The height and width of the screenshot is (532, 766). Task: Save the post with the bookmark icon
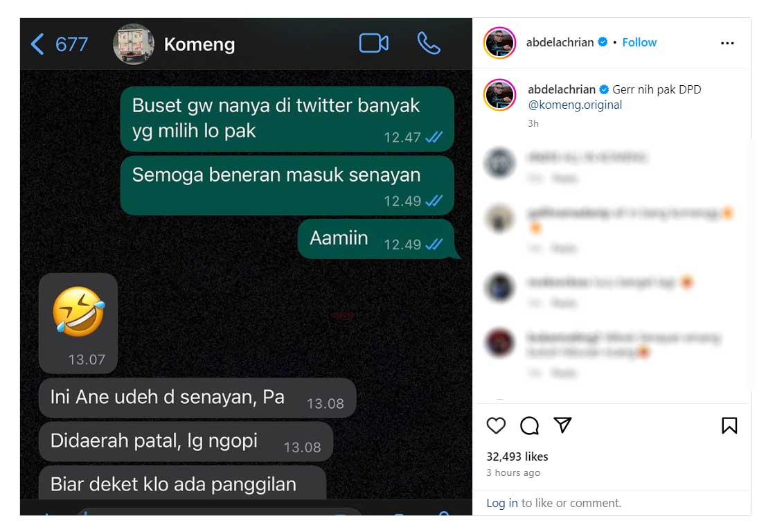point(729,425)
